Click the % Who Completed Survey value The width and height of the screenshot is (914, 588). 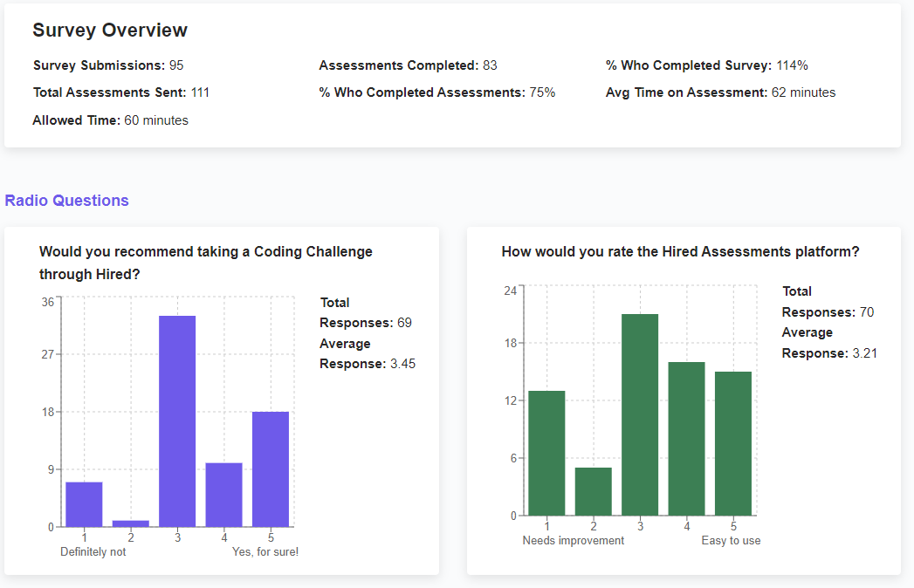click(792, 65)
